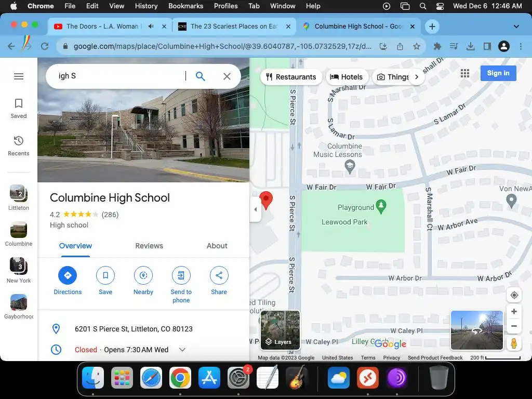Click the Von NewA place marker
The width and height of the screenshot is (532, 399).
(511, 201)
